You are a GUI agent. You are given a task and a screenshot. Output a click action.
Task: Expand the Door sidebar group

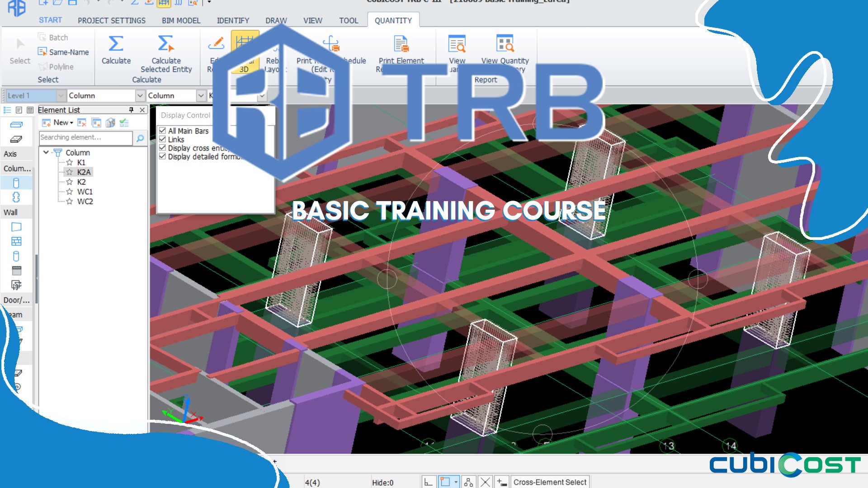pos(16,300)
